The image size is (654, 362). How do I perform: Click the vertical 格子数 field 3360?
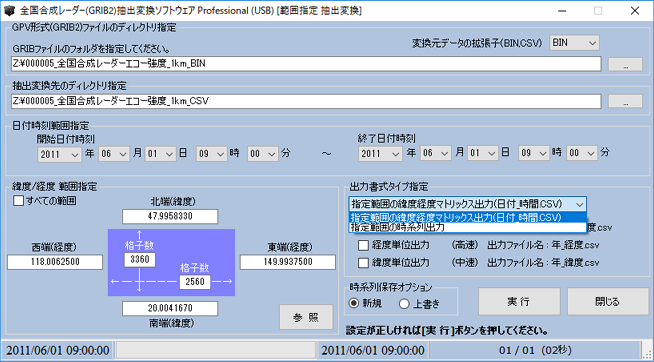click(140, 259)
